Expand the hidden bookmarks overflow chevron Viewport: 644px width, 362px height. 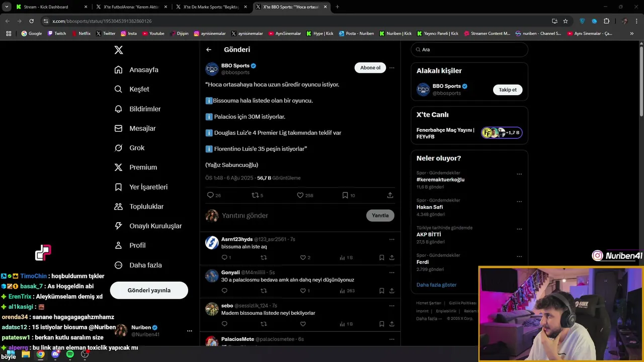pos(632,34)
